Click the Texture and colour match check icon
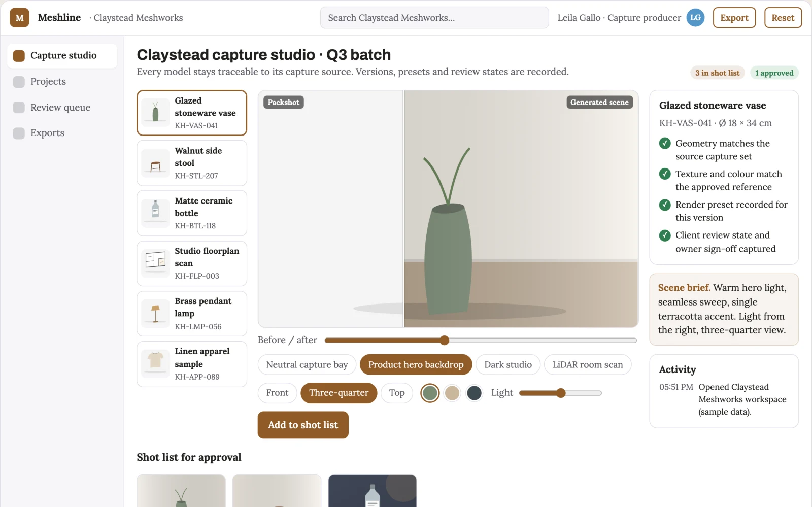The width and height of the screenshot is (812, 507). (x=665, y=174)
